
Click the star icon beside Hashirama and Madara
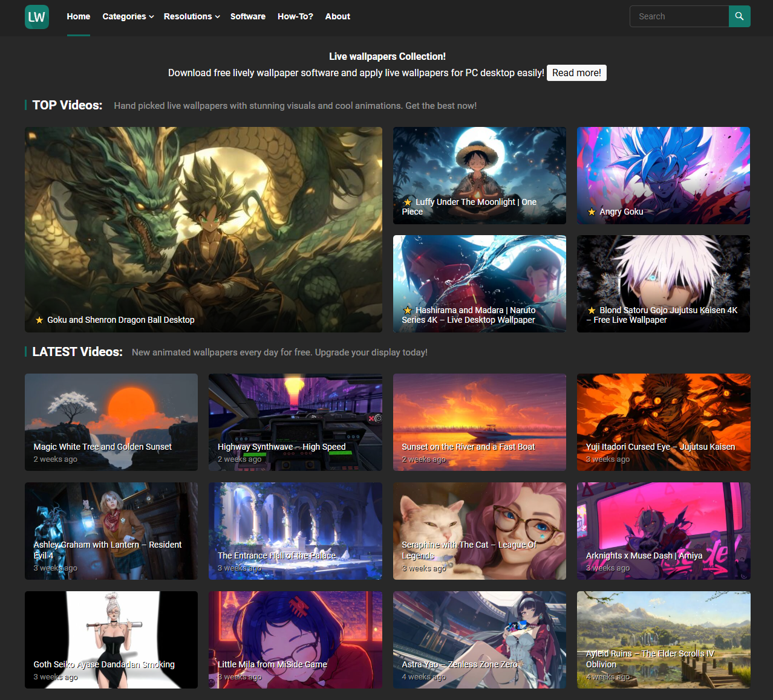[408, 310]
